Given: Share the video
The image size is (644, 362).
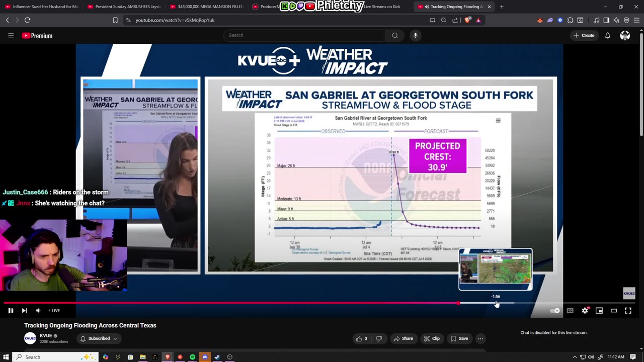Looking at the screenshot, I should (x=403, y=338).
